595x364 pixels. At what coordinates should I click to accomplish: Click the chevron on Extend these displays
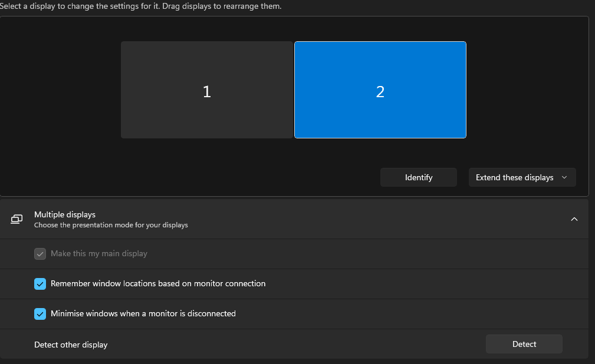click(564, 177)
